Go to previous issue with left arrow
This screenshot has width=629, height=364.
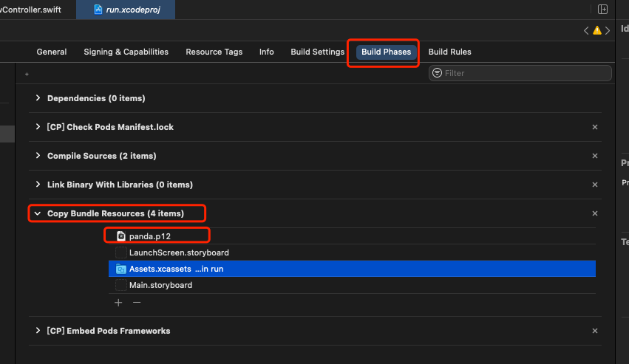click(x=587, y=30)
